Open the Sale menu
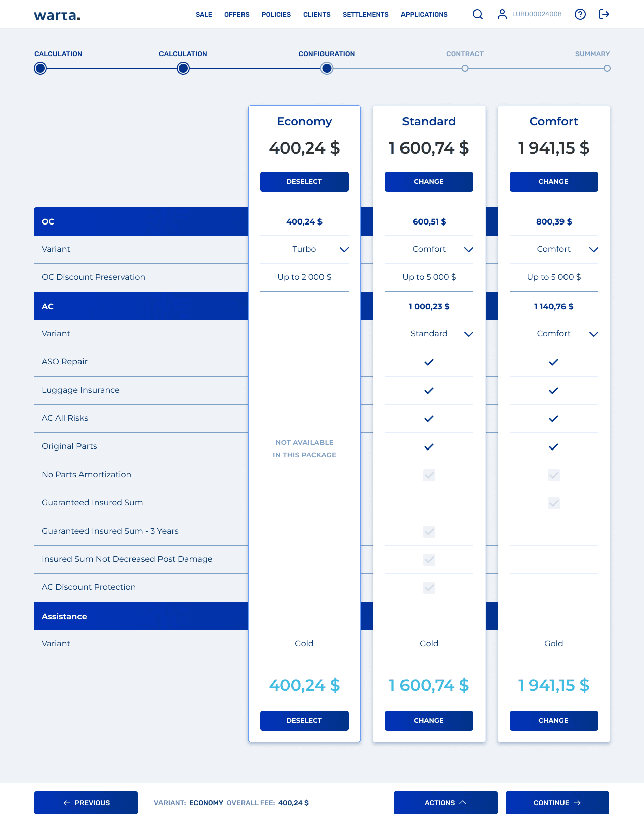 coord(204,15)
